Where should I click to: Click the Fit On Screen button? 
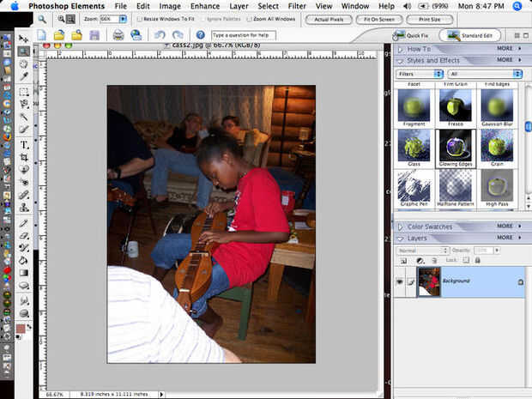(x=379, y=20)
